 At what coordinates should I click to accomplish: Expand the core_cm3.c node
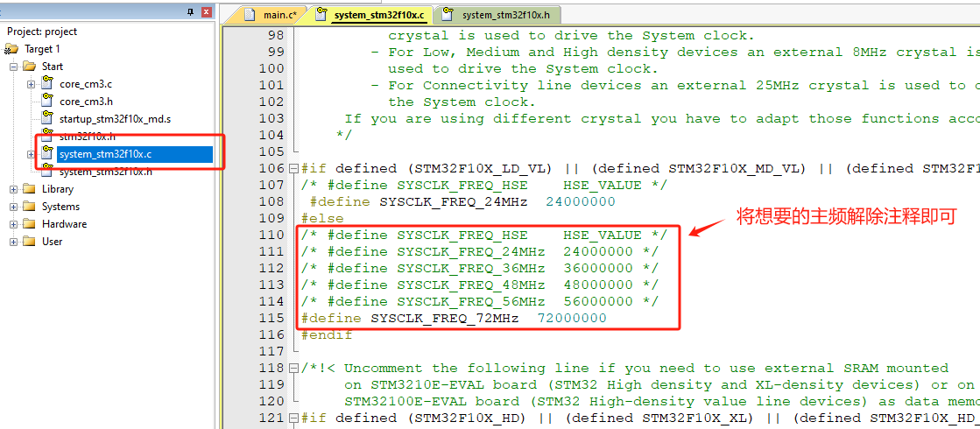[31, 84]
